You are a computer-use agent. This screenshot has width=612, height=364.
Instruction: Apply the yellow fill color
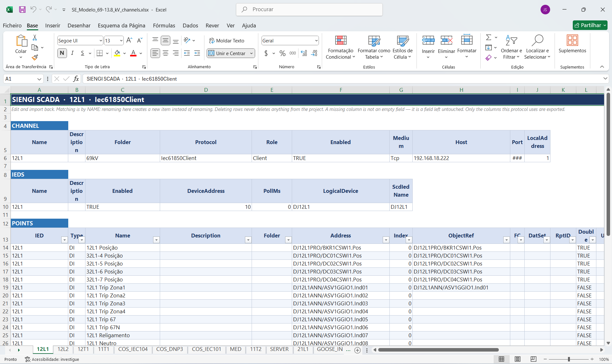click(x=117, y=53)
